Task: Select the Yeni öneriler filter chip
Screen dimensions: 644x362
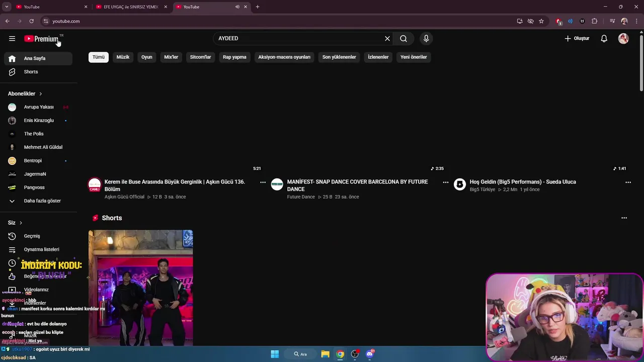Action: [x=414, y=57]
